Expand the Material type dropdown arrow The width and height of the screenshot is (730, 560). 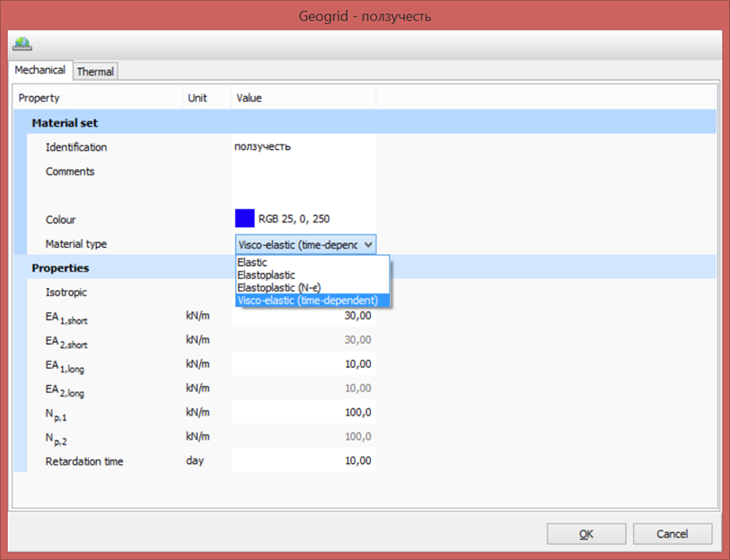369,244
